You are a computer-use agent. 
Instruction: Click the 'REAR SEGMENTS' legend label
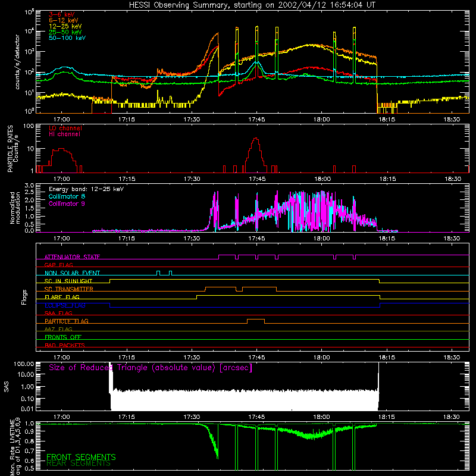click(x=79, y=464)
